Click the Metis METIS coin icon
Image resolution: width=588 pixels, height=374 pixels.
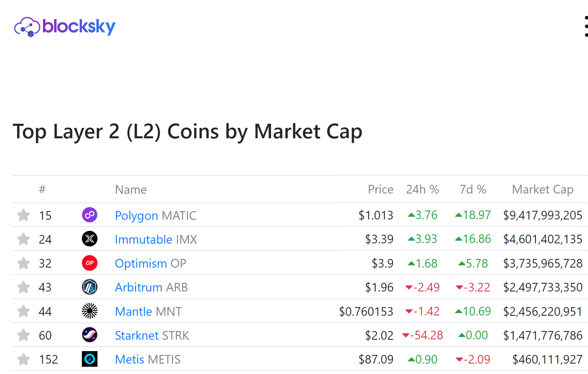90,359
